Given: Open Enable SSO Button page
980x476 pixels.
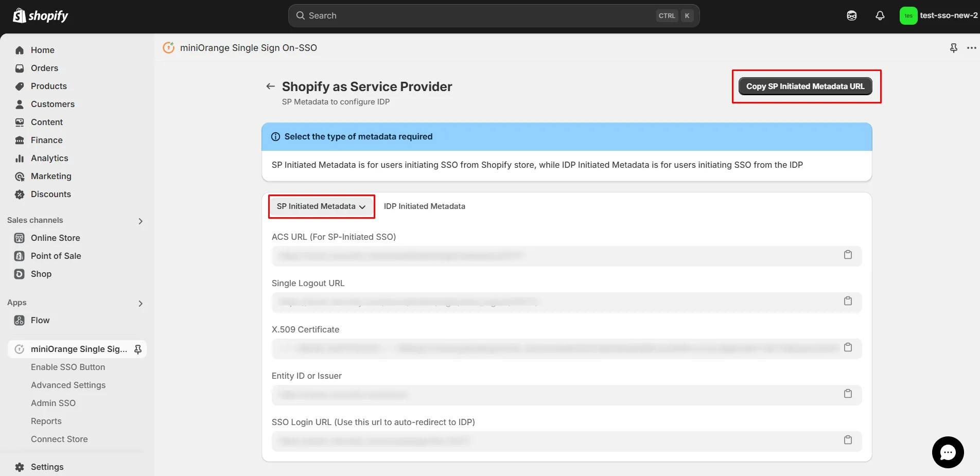Looking at the screenshot, I should click(x=68, y=367).
